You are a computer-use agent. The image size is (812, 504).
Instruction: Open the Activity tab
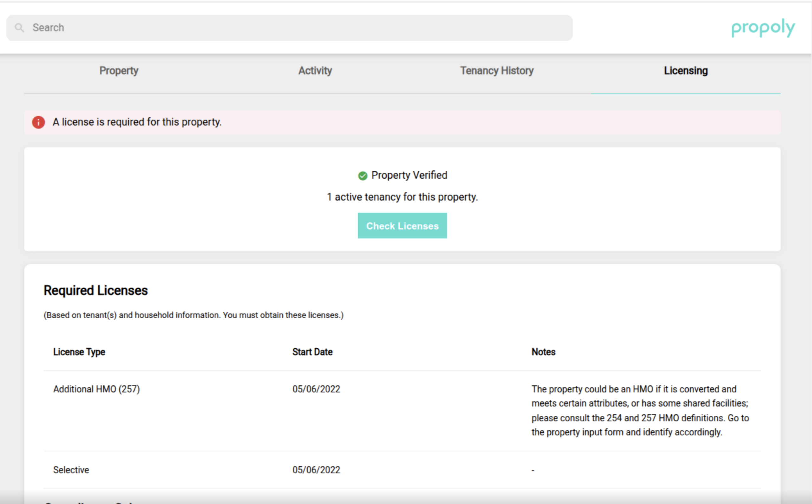315,71
